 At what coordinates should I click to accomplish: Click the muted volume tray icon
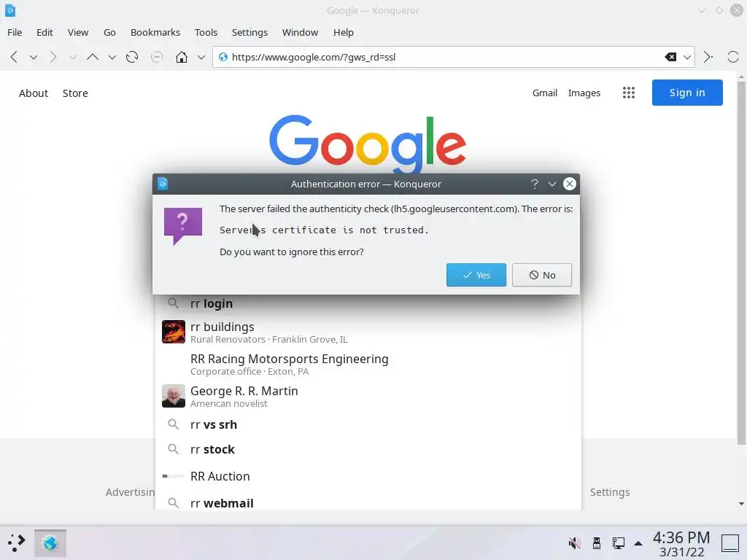[575, 542]
